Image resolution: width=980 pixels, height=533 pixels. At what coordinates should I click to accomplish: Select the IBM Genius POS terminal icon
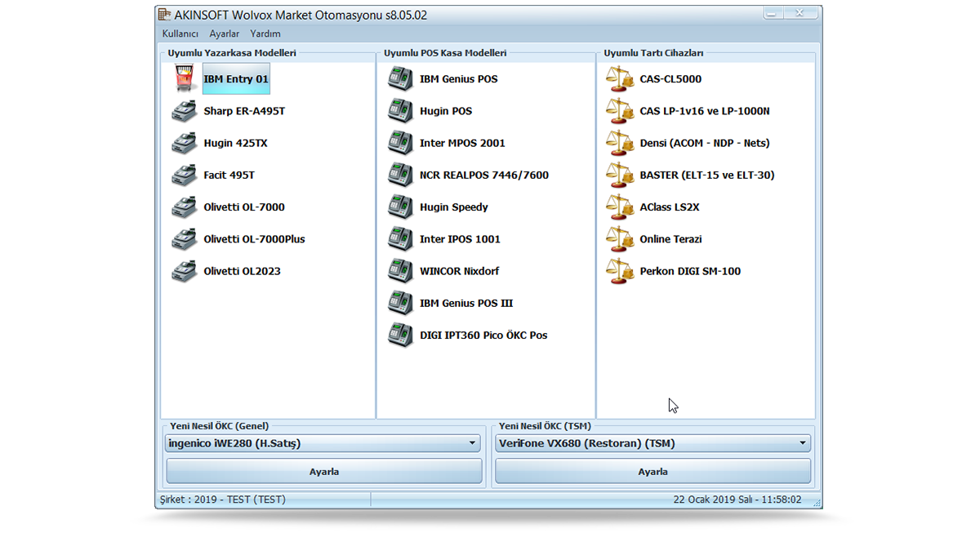(400, 79)
